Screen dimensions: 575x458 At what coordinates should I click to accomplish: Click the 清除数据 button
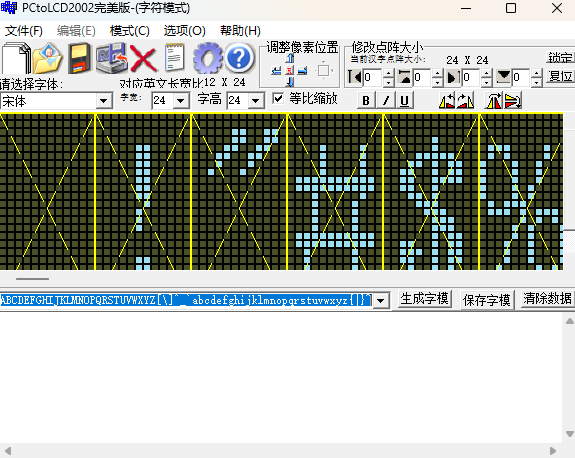coord(547,299)
